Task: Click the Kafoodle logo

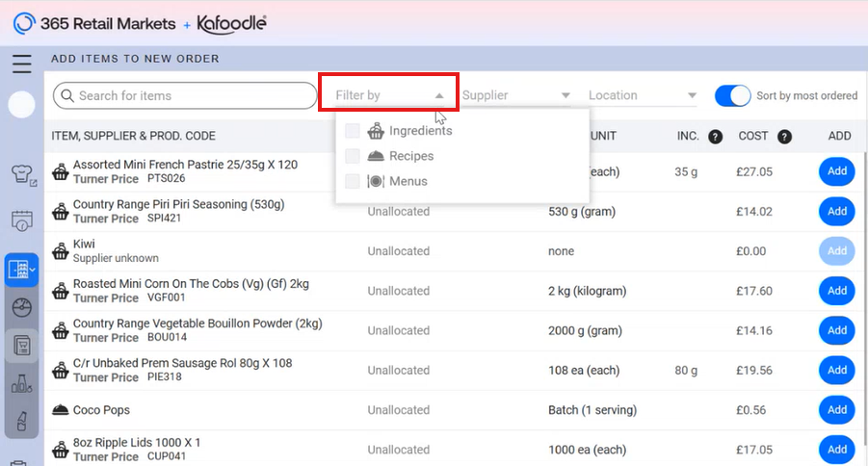Action: pos(231,24)
